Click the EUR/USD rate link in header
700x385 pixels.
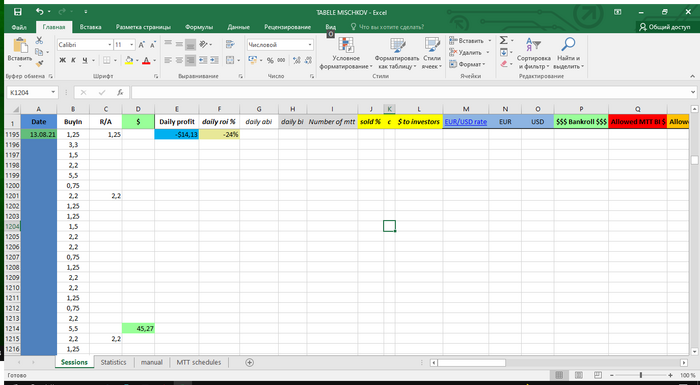pyautogui.click(x=466, y=121)
